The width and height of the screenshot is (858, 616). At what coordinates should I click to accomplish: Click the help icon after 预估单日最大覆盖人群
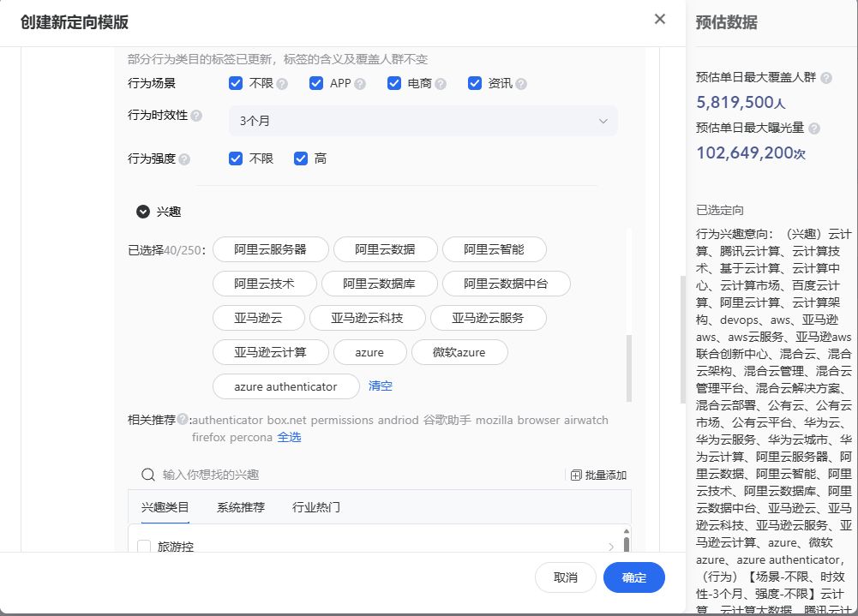pyautogui.click(x=825, y=79)
